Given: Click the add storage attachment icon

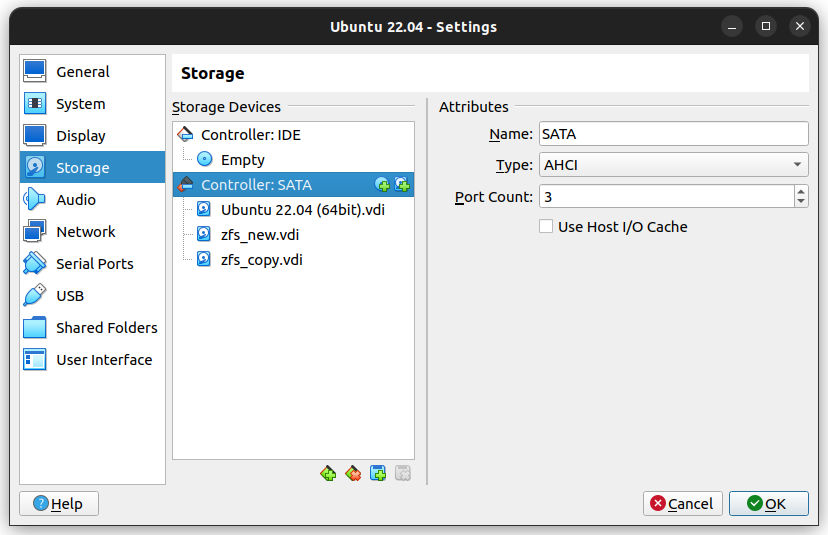Looking at the screenshot, I should (378, 473).
